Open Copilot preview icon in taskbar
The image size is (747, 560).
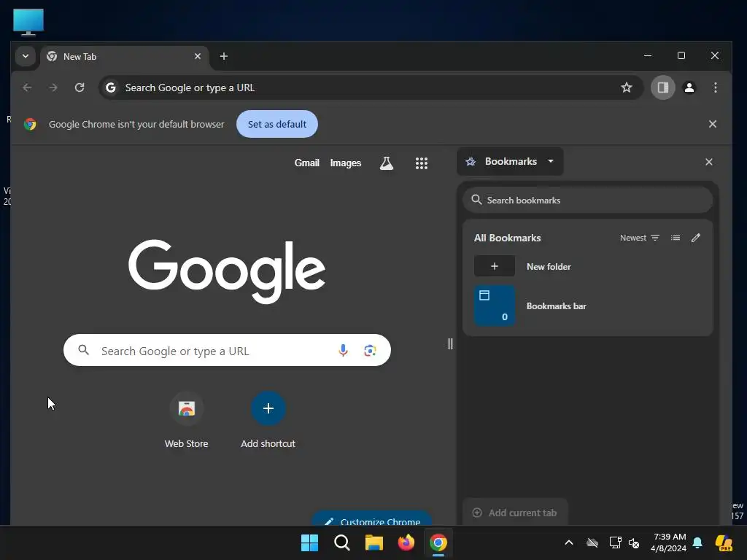coord(724,542)
